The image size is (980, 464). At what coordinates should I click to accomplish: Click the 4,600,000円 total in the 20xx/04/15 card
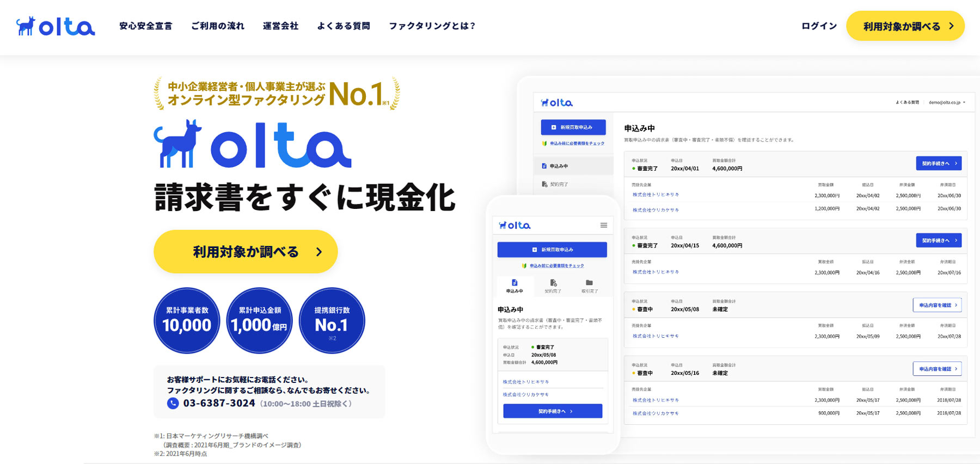click(727, 246)
